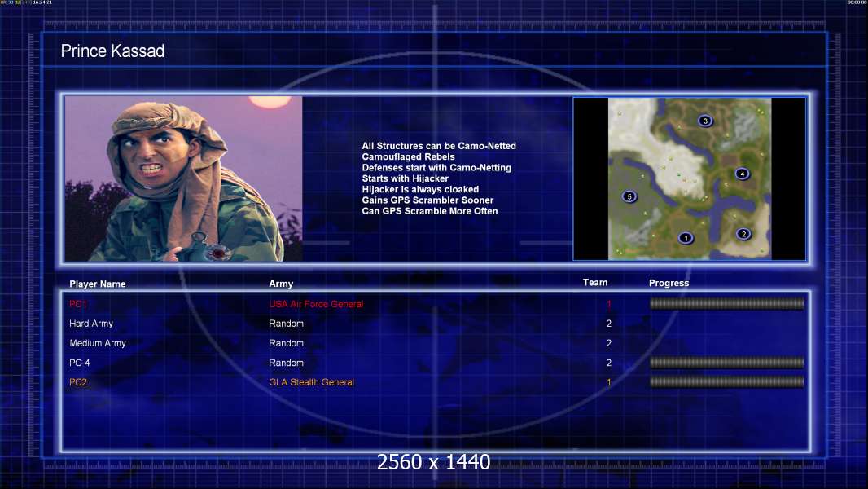Select the PC1 player name

(78, 304)
